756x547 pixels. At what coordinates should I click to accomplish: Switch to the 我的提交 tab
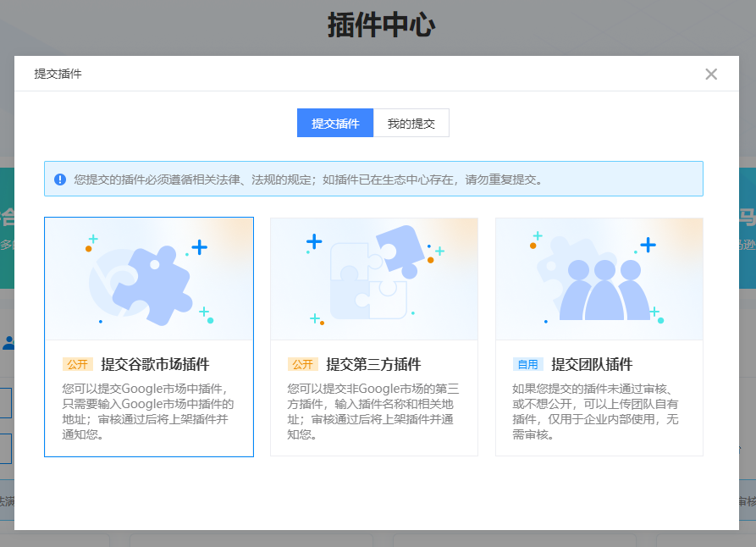tap(411, 124)
